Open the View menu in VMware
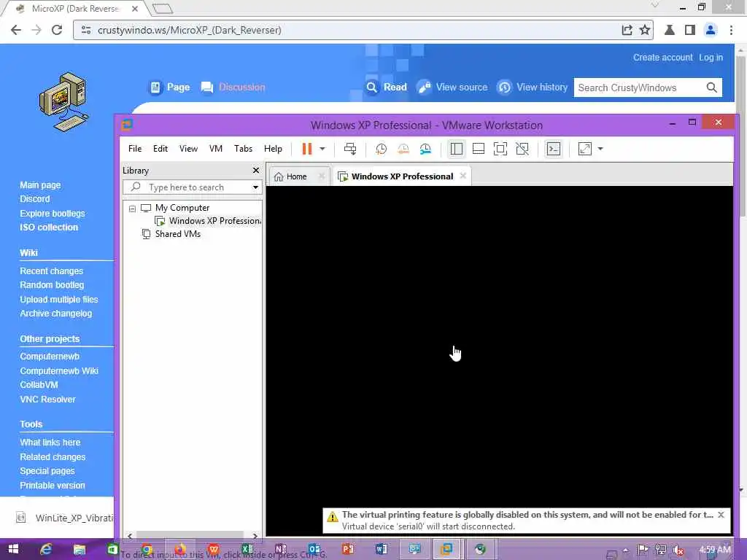 [188, 149]
